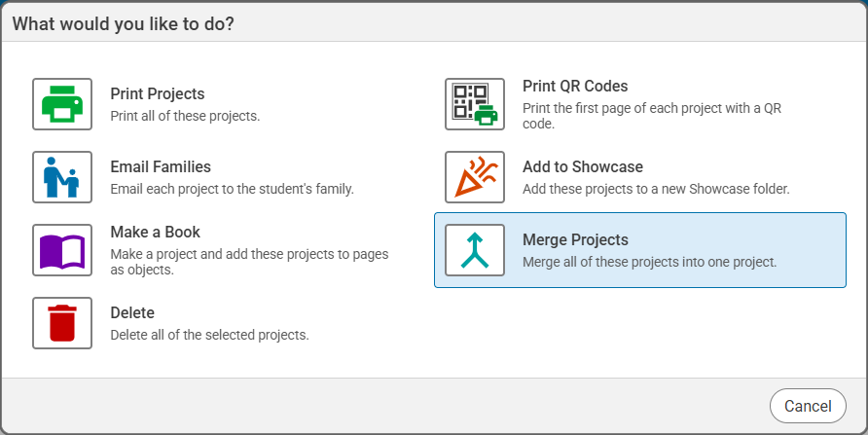Select the Print QR Codes title

[x=575, y=87]
